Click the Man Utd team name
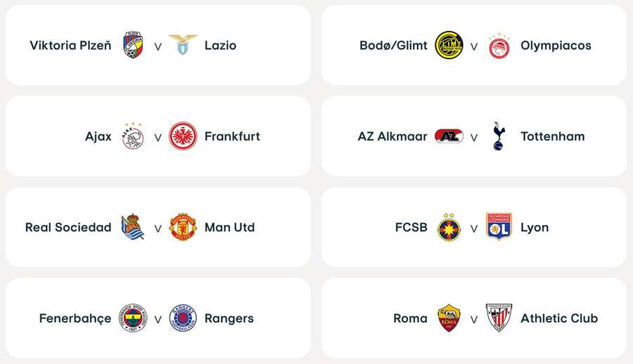The width and height of the screenshot is (633, 364). coord(229,228)
